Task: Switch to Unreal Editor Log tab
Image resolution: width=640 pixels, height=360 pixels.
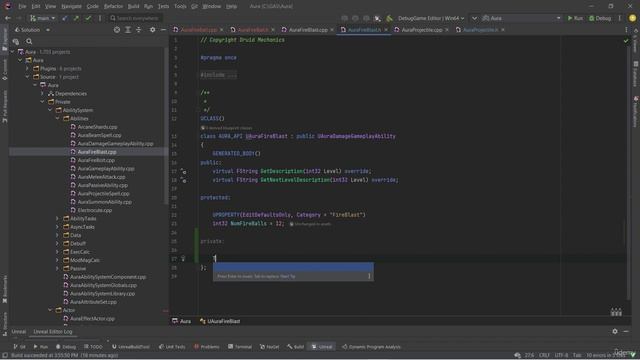Action: [x=53, y=332]
